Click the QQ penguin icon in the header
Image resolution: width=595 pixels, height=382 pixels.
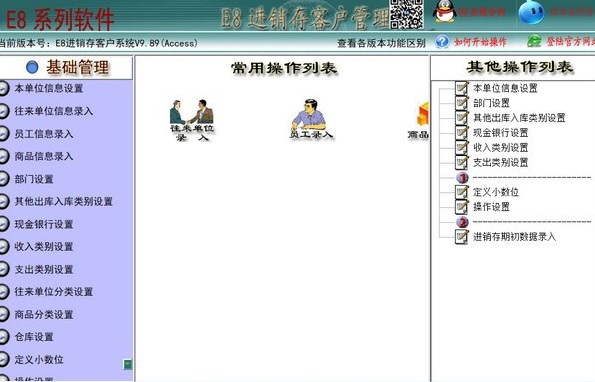coord(444,11)
